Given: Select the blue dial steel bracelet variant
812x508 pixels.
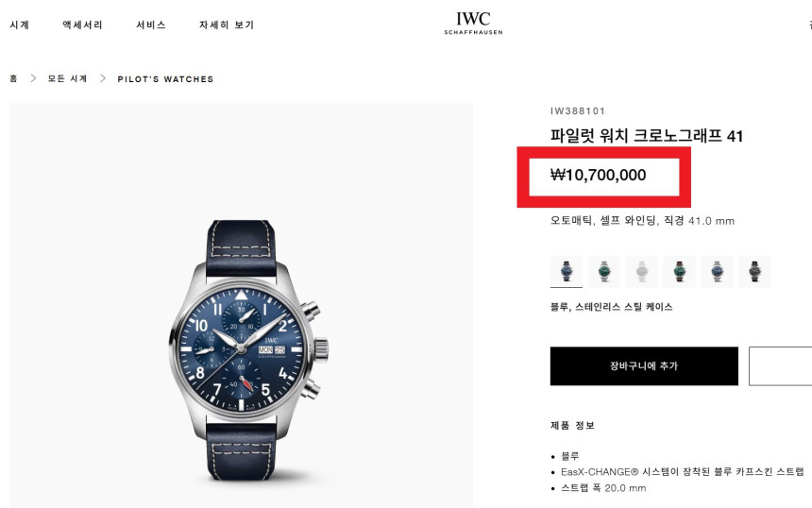Looking at the screenshot, I should coord(717,271).
